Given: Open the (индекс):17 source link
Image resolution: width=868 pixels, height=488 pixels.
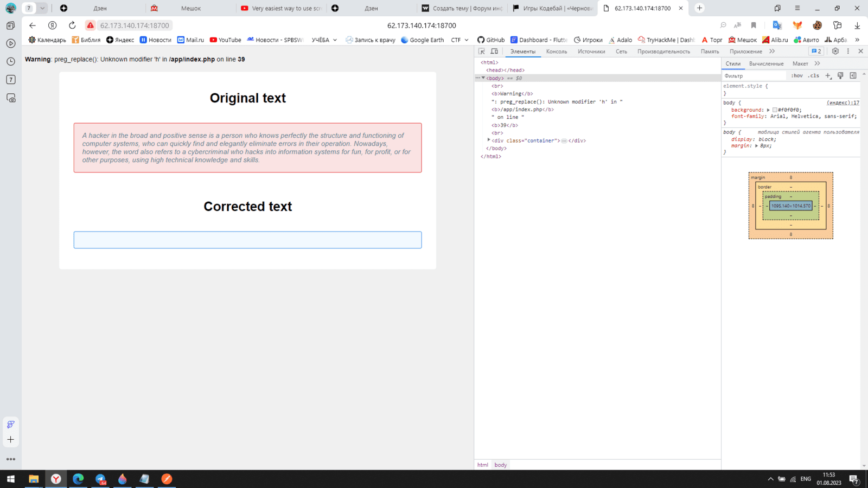Looking at the screenshot, I should 843,102.
